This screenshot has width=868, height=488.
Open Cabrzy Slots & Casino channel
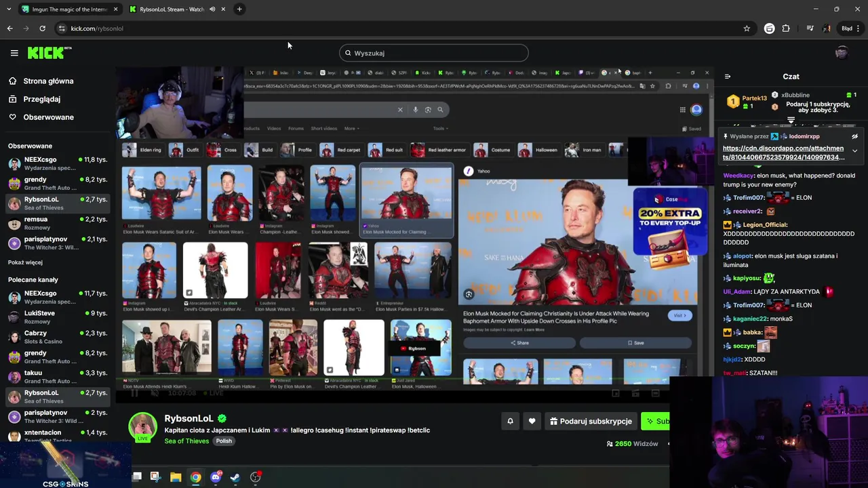tap(57, 337)
